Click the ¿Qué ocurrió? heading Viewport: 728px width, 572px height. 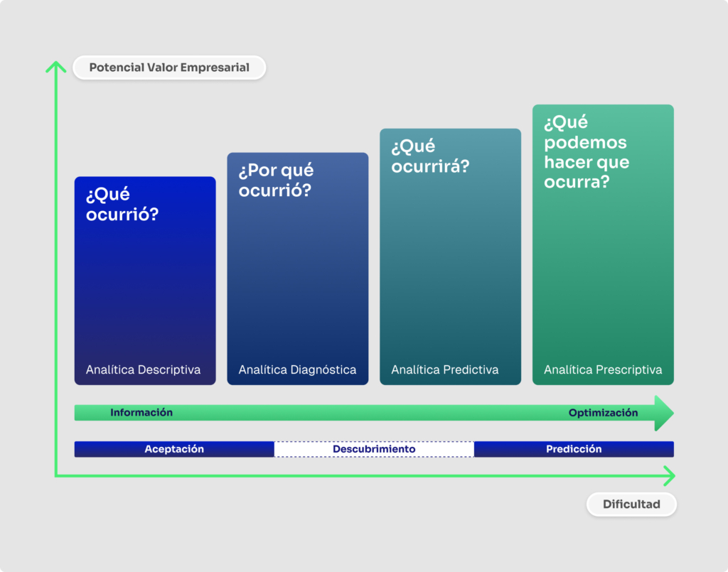point(122,205)
